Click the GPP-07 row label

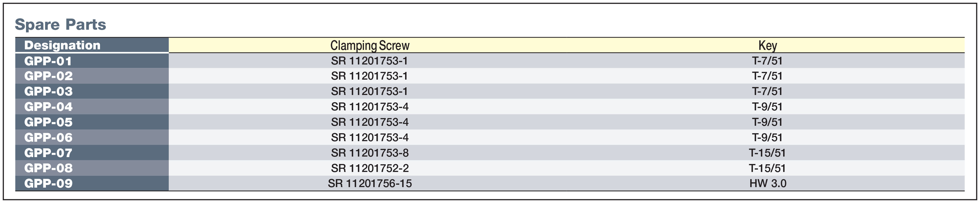(x=92, y=152)
